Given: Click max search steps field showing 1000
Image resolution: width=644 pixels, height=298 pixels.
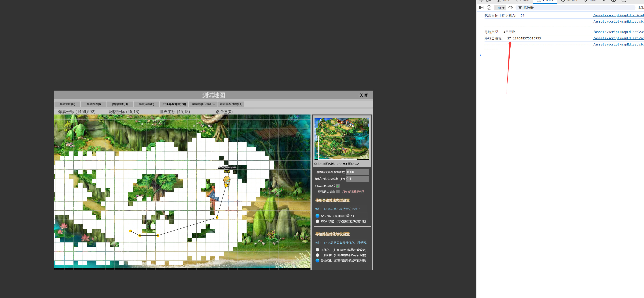Looking at the screenshot, I should [357, 172].
